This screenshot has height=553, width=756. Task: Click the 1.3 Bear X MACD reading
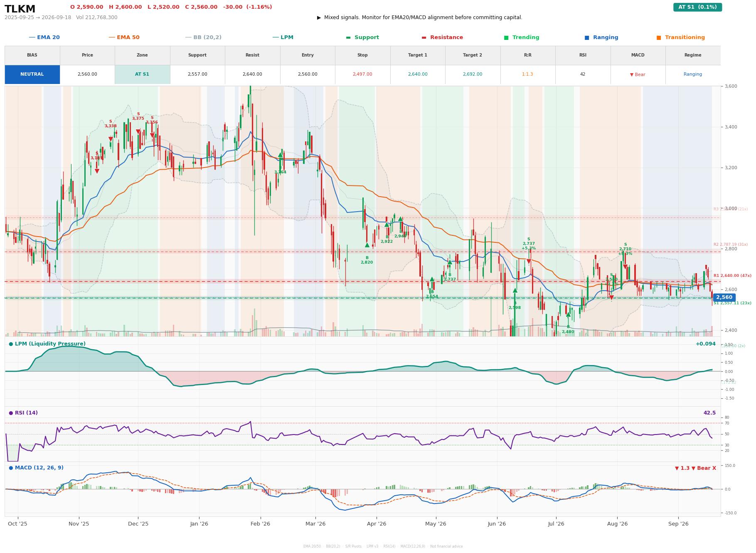(x=695, y=468)
